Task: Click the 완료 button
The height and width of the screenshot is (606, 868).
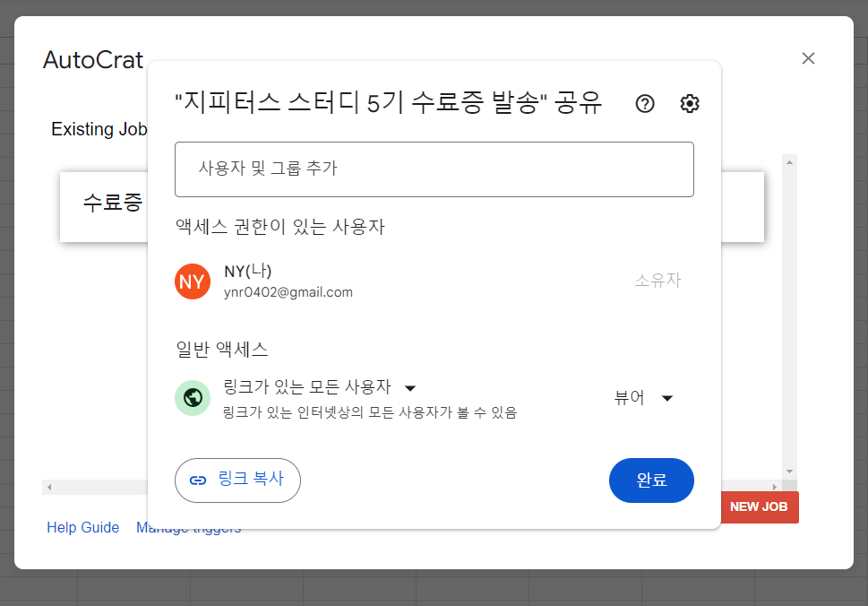Action: tap(651, 480)
